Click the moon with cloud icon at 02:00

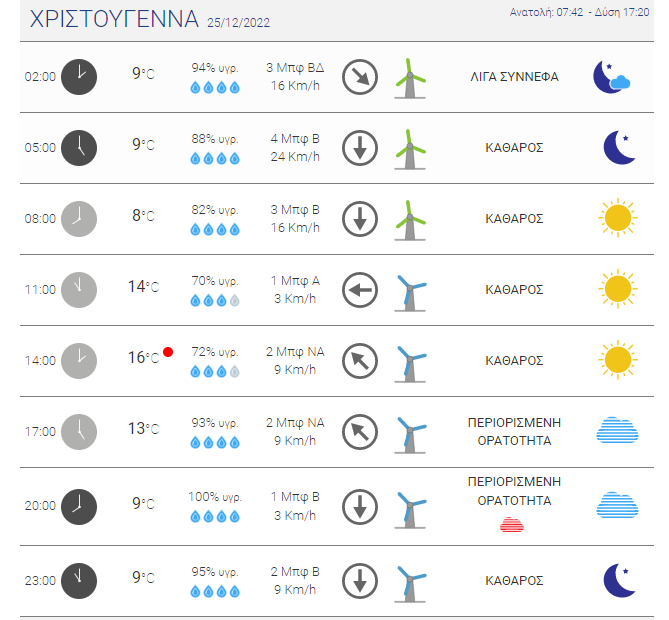coord(612,77)
